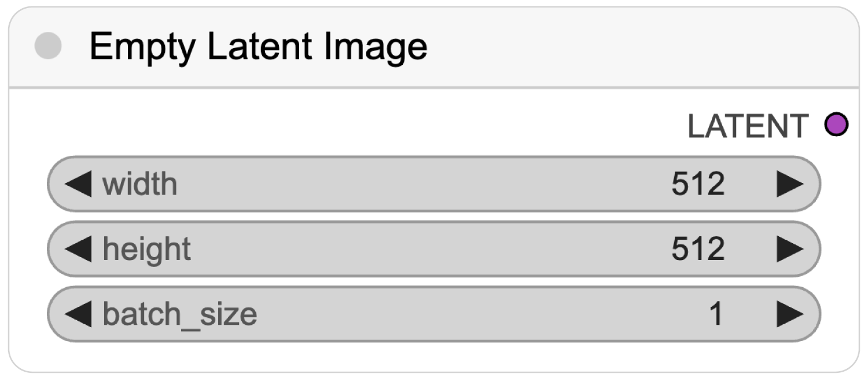Increase height with the right arrow
This screenshot has height=381, width=868.
pos(790,249)
